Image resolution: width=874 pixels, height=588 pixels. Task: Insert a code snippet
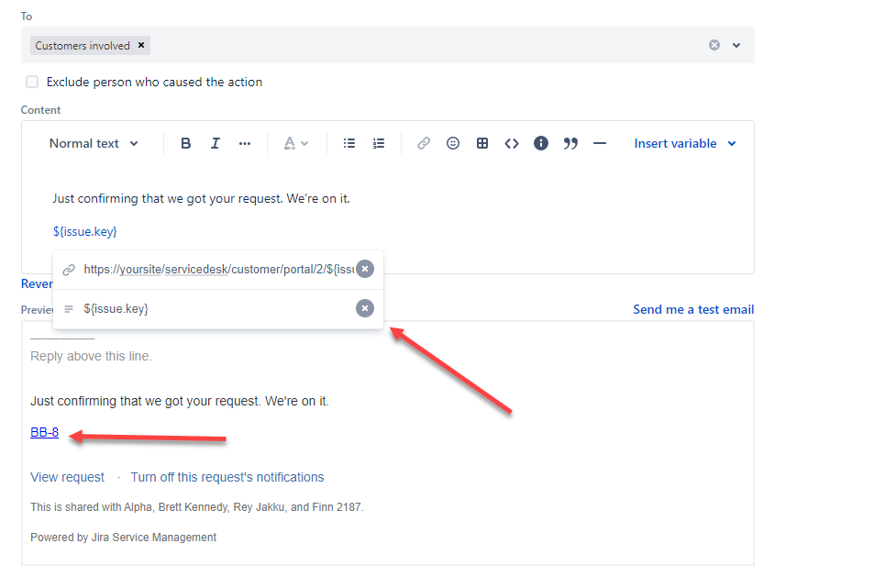pyautogui.click(x=512, y=144)
